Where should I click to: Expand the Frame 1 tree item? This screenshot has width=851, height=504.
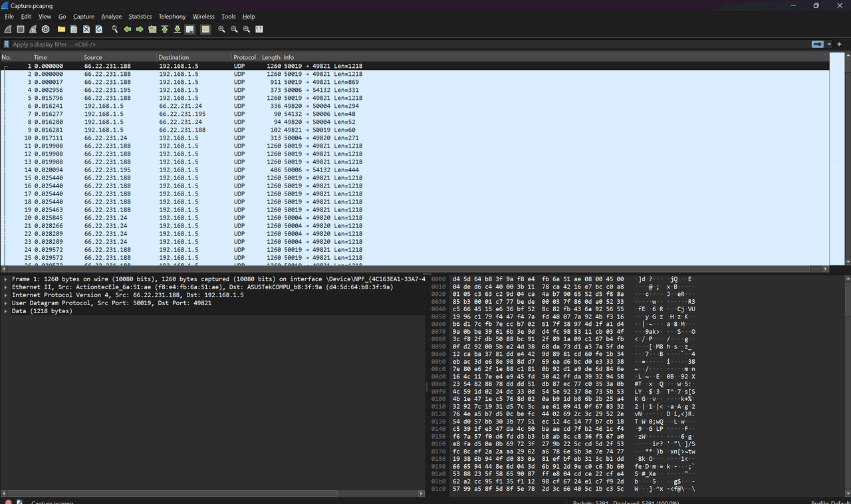tap(5, 279)
